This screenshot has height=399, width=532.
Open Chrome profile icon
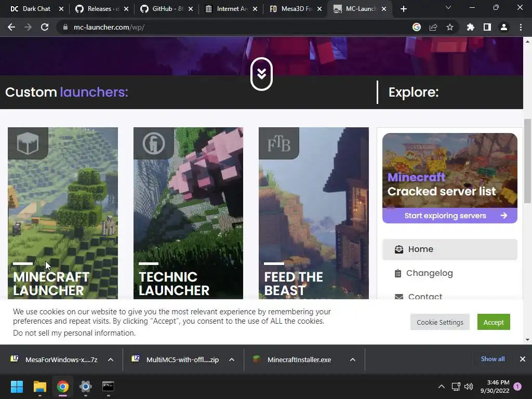(x=504, y=27)
